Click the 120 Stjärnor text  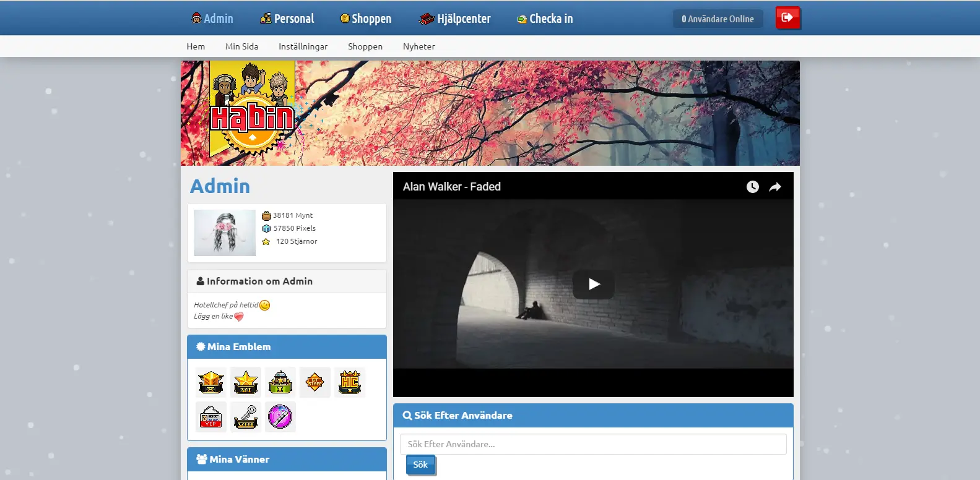(x=297, y=241)
